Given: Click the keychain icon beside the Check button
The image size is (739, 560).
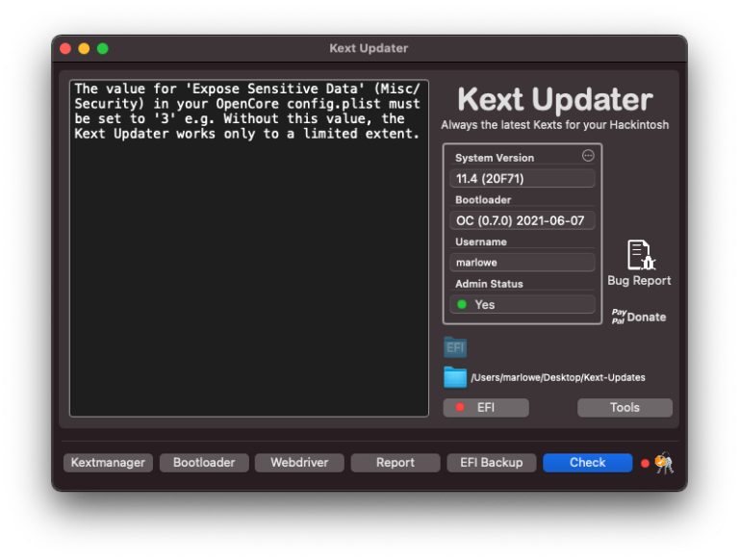Looking at the screenshot, I should tap(665, 463).
